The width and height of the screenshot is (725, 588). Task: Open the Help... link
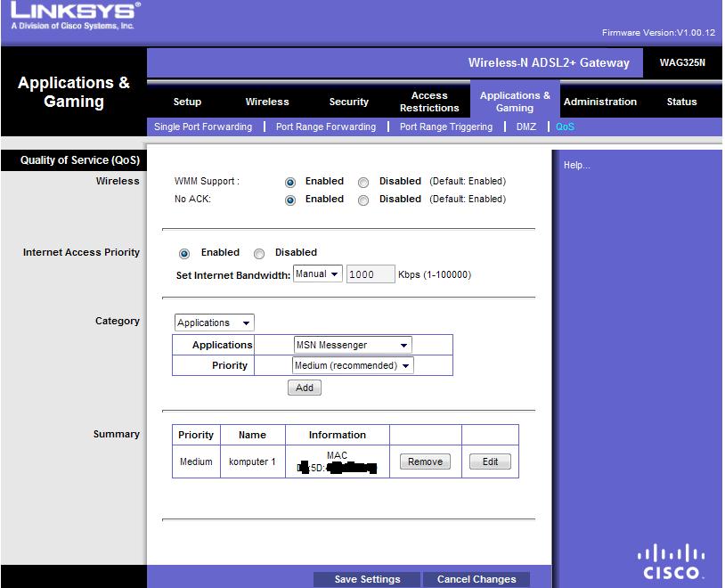tap(576, 165)
